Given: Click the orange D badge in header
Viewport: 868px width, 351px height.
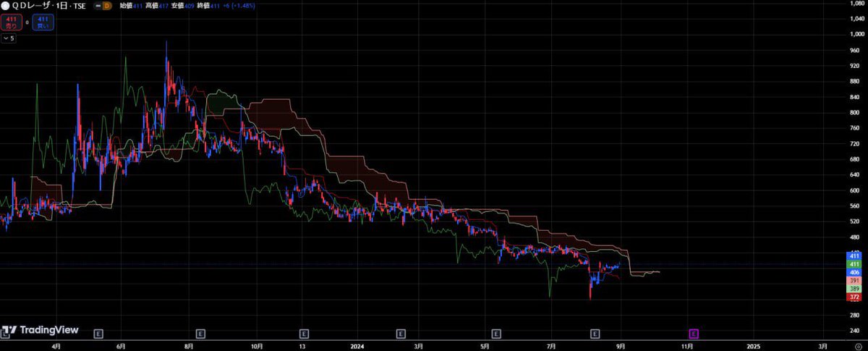Looking at the screenshot, I should [x=108, y=5].
